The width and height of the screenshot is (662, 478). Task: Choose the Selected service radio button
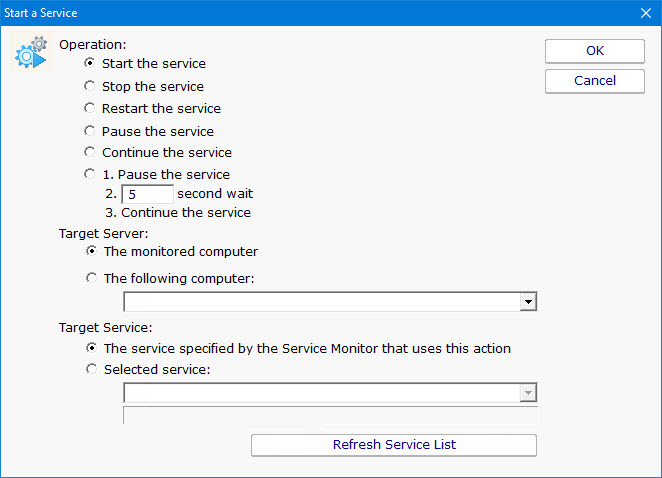92,370
